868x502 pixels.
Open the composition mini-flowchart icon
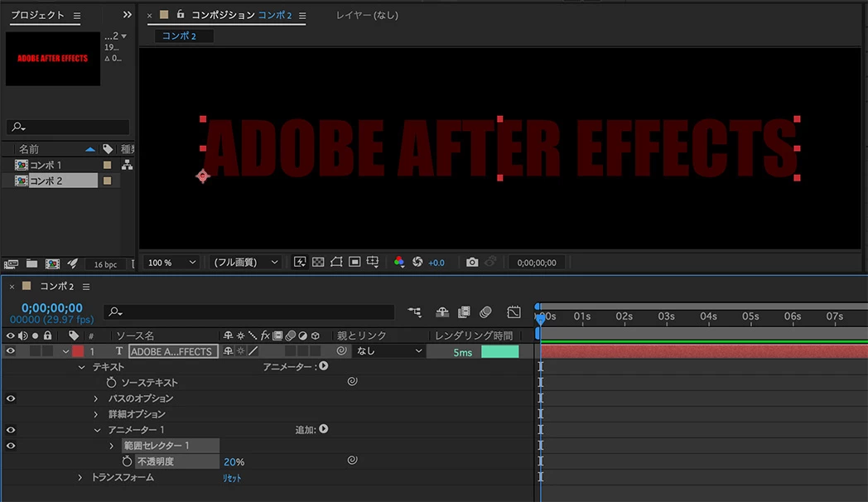tap(414, 312)
